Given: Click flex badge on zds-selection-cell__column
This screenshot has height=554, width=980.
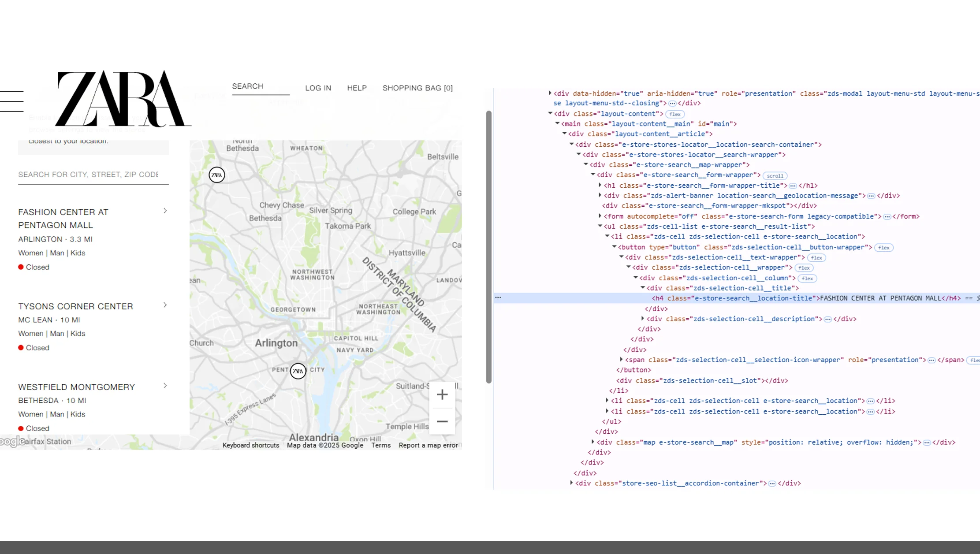Looking at the screenshot, I should point(807,279).
